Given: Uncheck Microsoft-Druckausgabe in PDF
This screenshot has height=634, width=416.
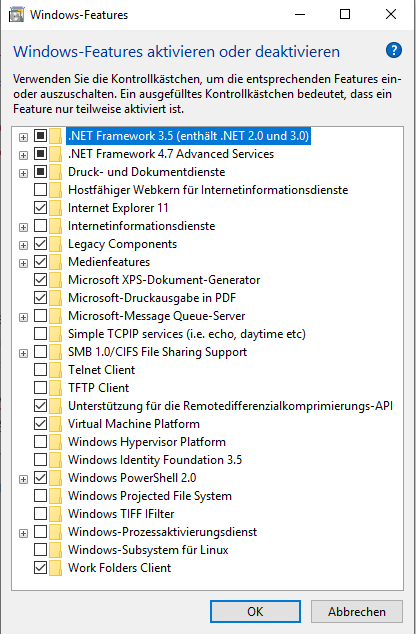Looking at the screenshot, I should [40, 298].
